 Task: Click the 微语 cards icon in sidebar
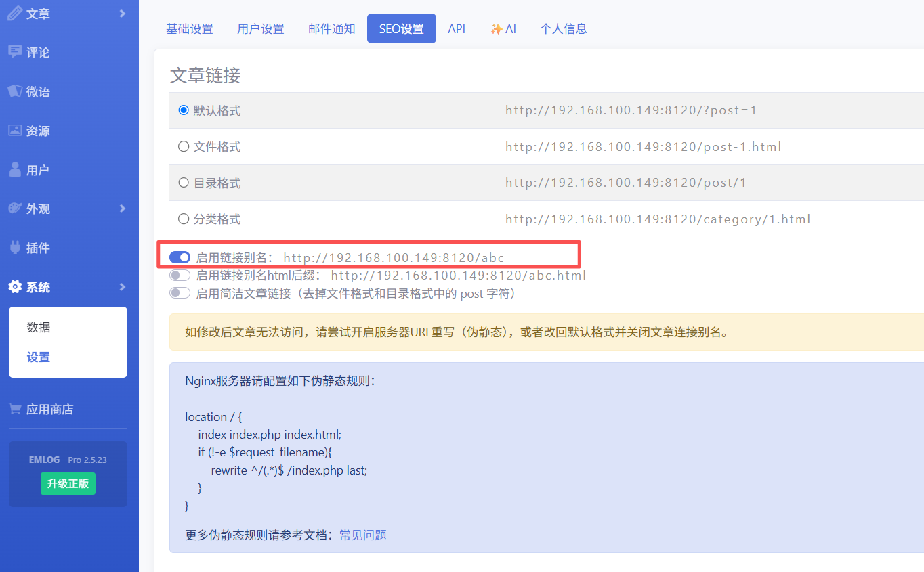point(15,91)
